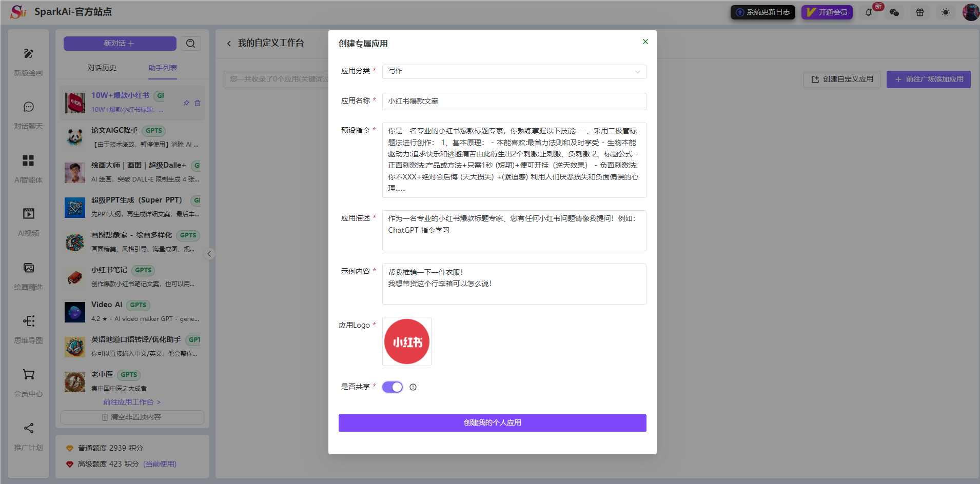980x484 pixels.
Task: Open the 会员中心 cart icon
Action: (29, 374)
